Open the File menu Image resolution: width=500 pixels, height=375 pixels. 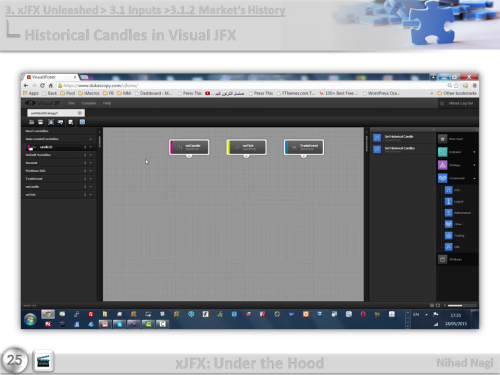point(71,103)
